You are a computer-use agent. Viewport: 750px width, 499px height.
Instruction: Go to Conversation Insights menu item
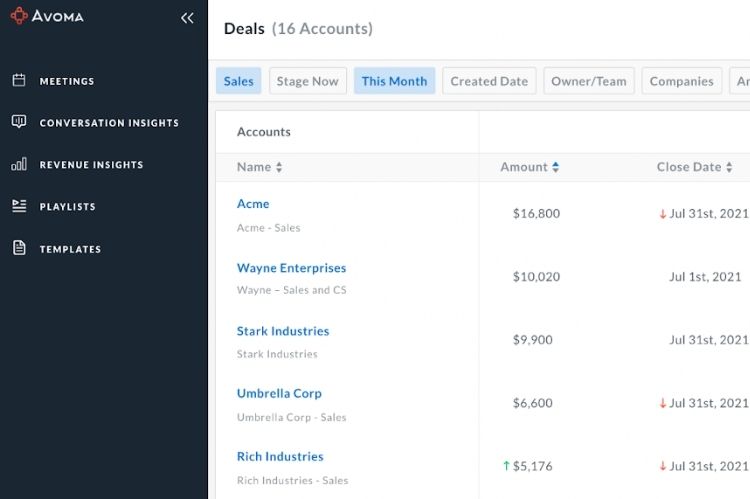pos(109,123)
